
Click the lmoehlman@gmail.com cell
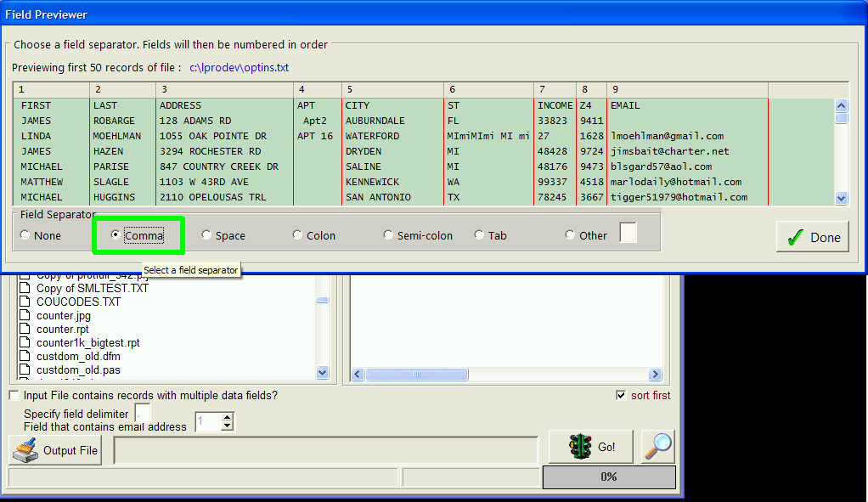click(x=667, y=136)
